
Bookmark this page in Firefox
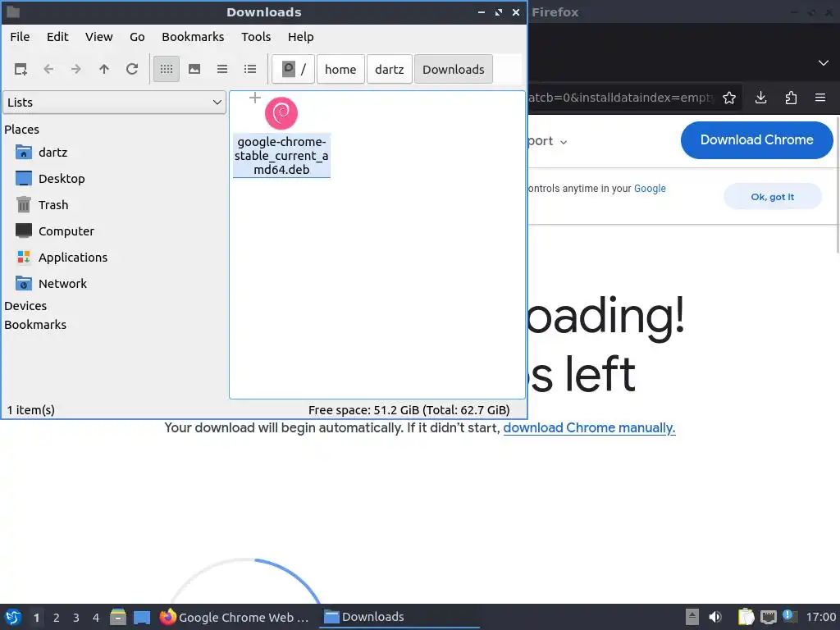coord(729,98)
